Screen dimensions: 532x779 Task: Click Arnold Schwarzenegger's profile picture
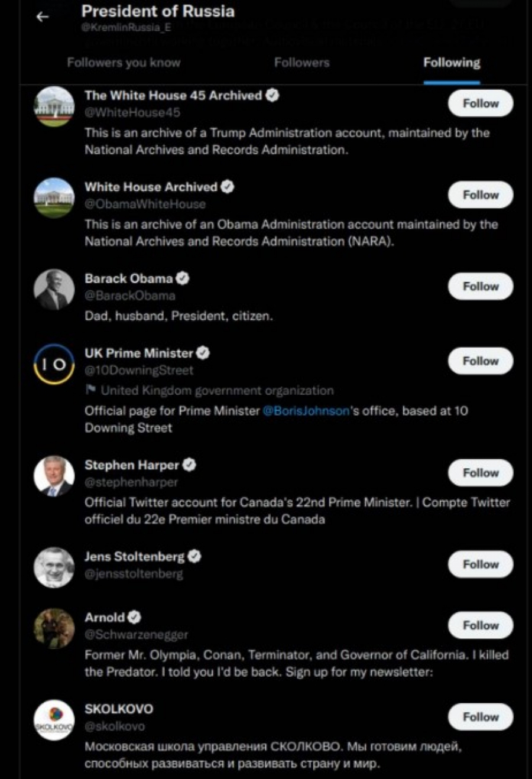tap(54, 628)
